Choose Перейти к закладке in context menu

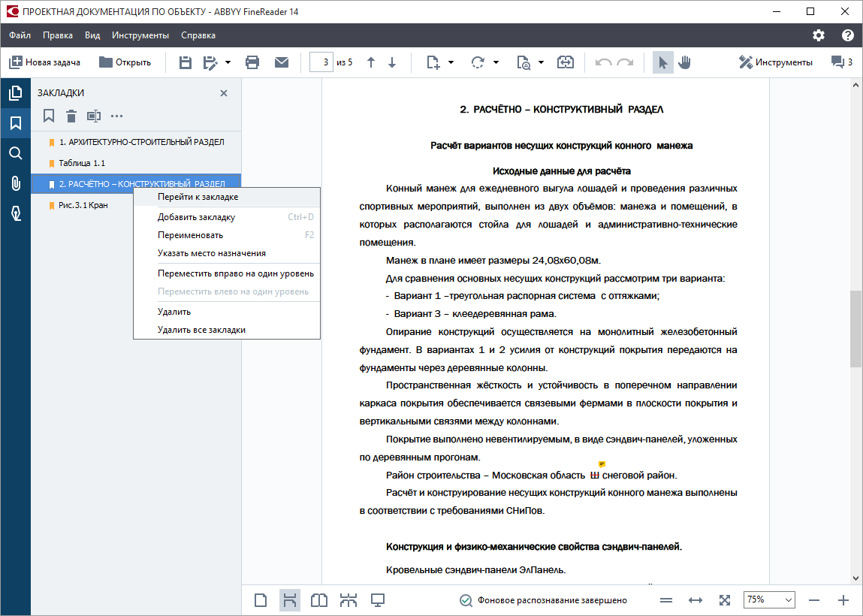point(227,197)
